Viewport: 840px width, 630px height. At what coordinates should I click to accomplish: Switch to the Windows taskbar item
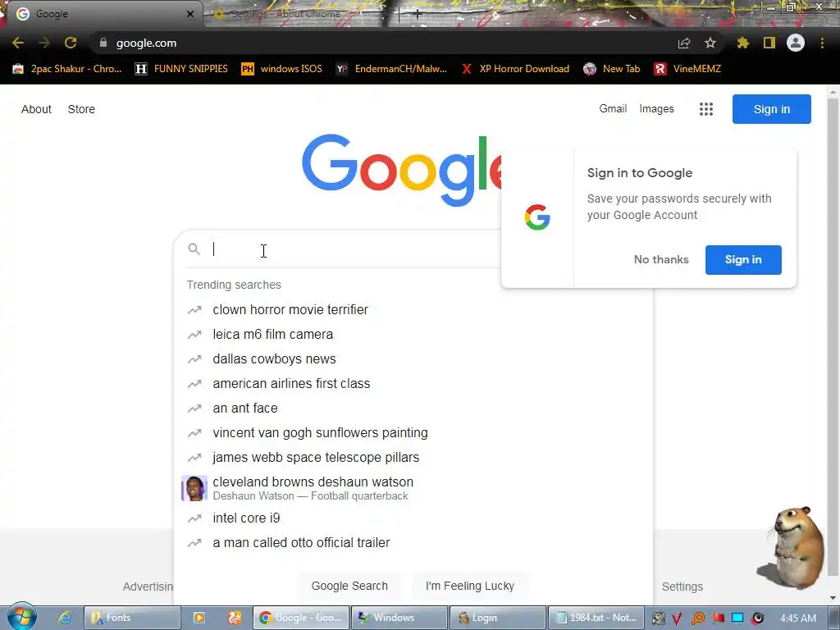399,618
